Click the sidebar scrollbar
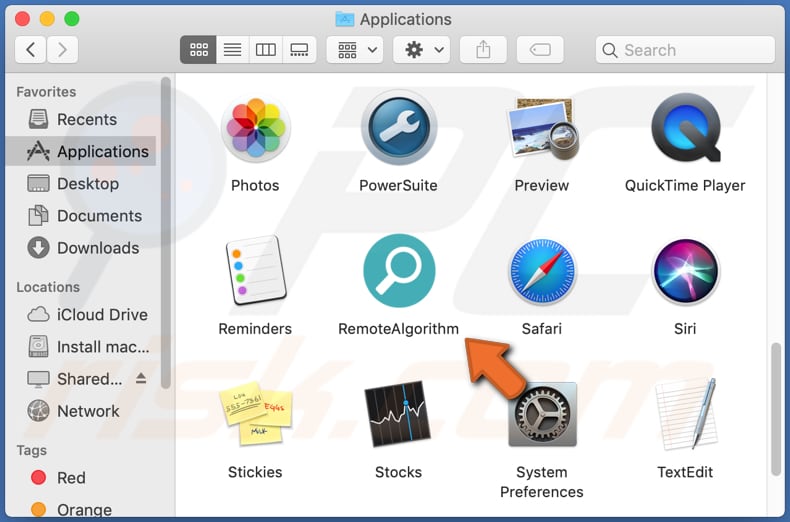The width and height of the screenshot is (790, 522). coord(166,233)
